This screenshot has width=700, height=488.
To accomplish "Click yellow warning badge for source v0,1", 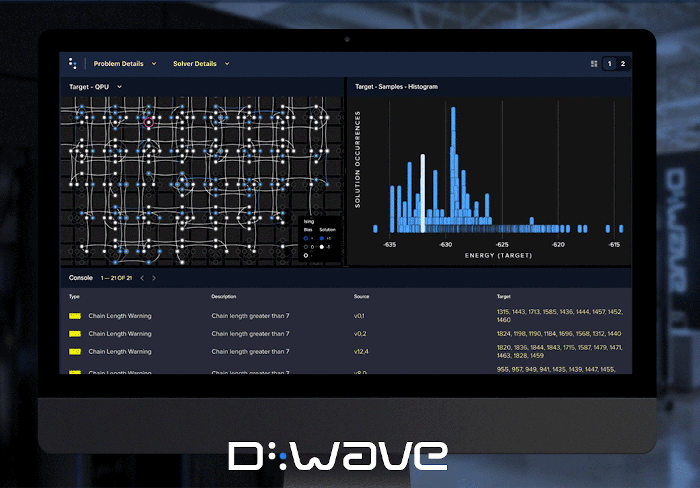I will pos(75,316).
